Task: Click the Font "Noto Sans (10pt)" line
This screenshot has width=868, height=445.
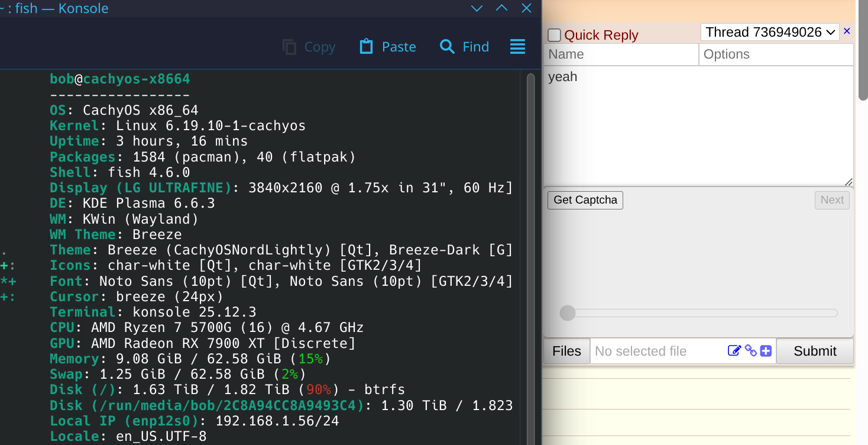Action: coord(281,281)
